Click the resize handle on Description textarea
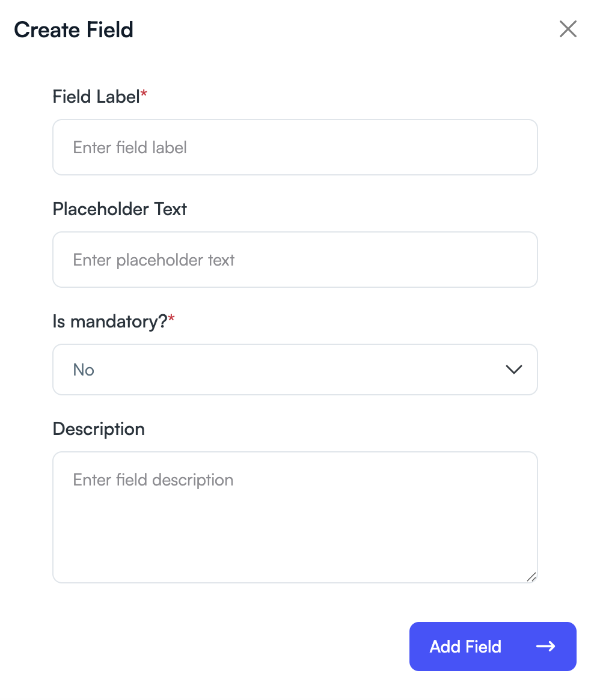This screenshot has width=591, height=700. pyautogui.click(x=531, y=577)
